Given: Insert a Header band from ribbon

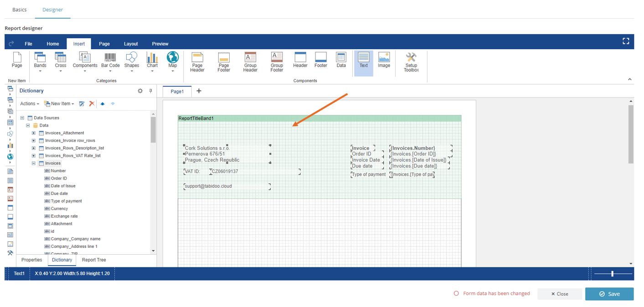Looking at the screenshot, I should (x=300, y=61).
